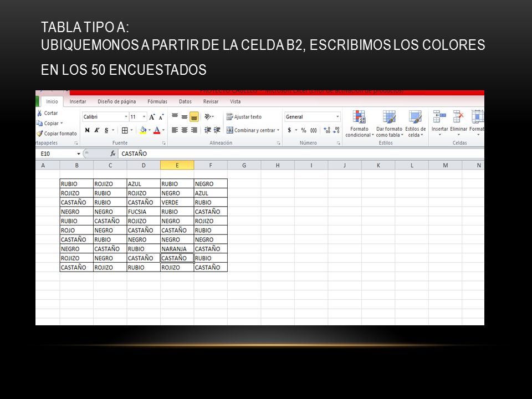
Task: Decrease decimal places icon
Action: point(336,130)
